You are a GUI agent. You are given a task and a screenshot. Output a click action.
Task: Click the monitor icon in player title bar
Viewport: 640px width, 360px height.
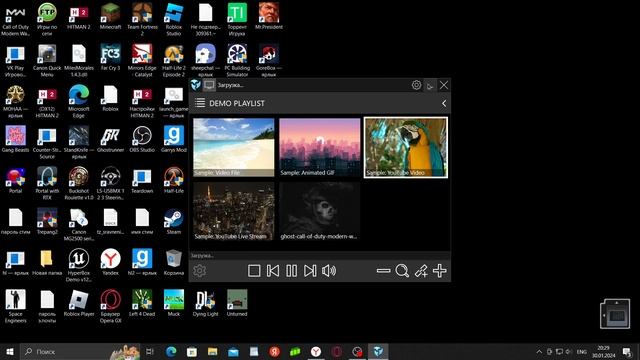(209, 85)
